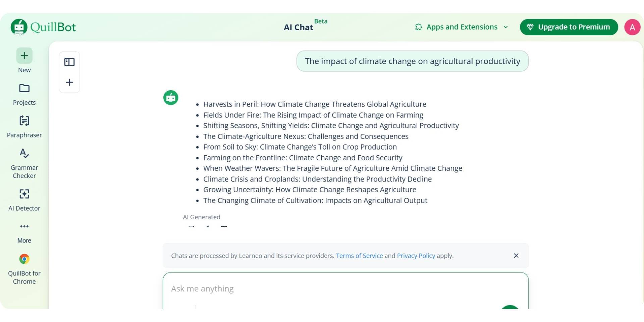Screen dimensions: 644x322
Task: Open the Privacy Policy link
Action: [416, 256]
